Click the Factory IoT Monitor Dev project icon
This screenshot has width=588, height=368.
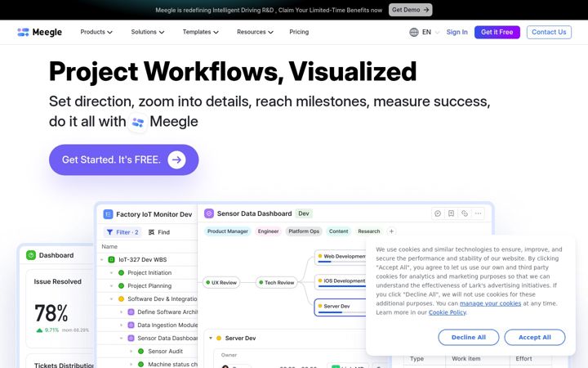click(x=108, y=214)
